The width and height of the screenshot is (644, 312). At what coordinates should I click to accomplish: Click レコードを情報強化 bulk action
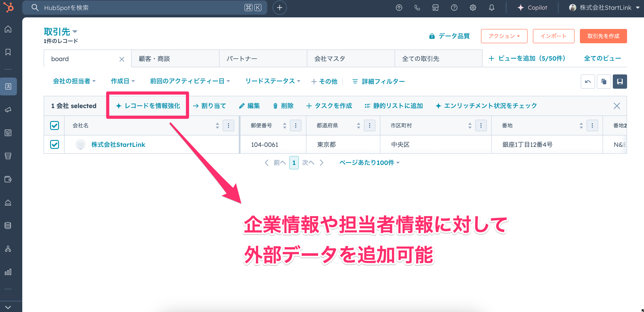[148, 106]
